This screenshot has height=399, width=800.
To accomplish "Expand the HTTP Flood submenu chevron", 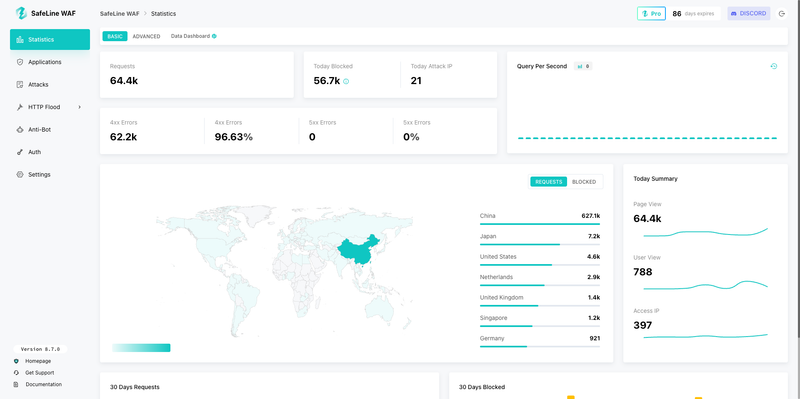I will pos(80,107).
